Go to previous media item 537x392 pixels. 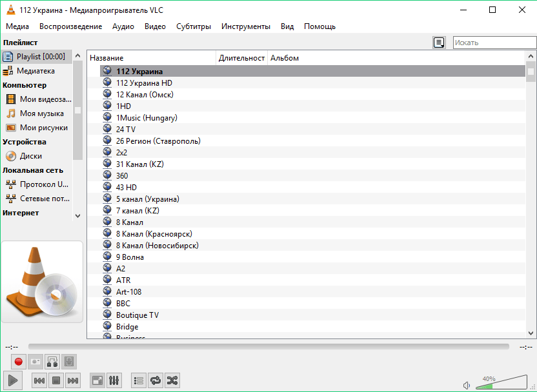39,380
